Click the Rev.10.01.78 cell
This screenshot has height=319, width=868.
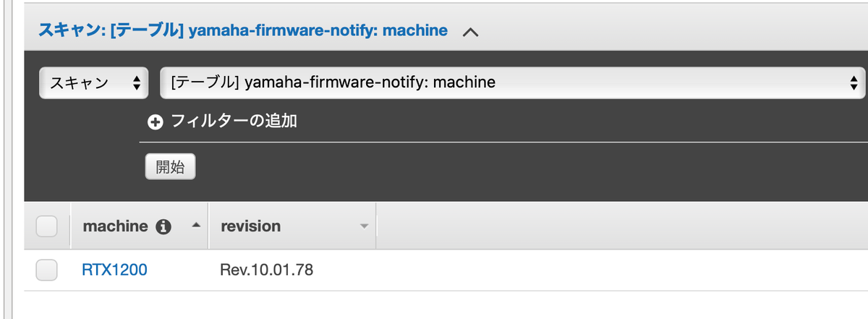[267, 271]
